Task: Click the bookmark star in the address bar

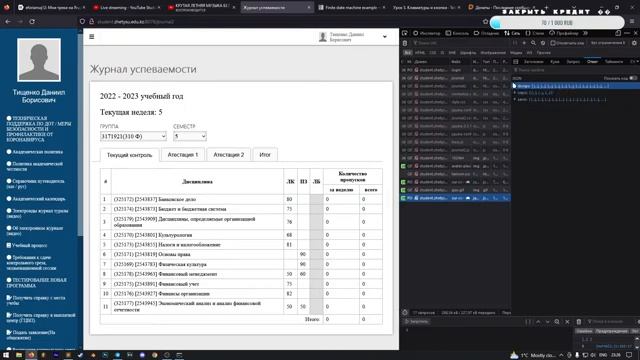Action: tap(485, 21)
